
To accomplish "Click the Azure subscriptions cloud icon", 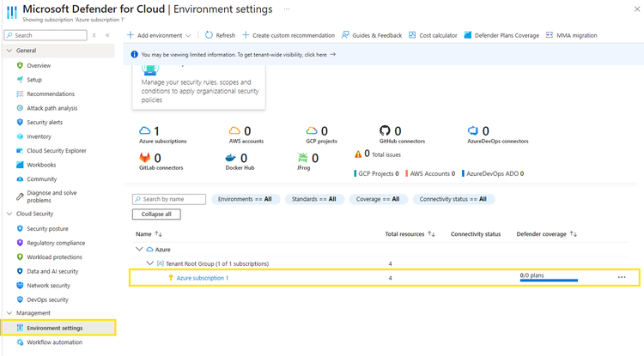I will pos(144,131).
